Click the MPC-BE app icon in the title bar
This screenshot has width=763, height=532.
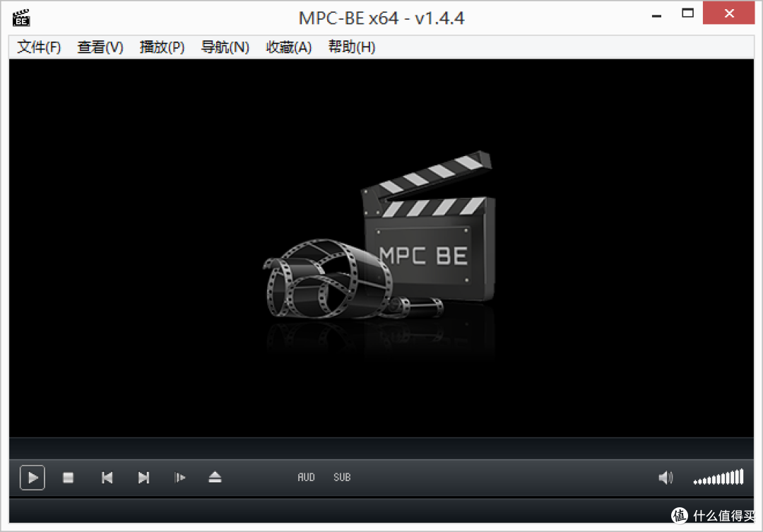click(x=21, y=18)
